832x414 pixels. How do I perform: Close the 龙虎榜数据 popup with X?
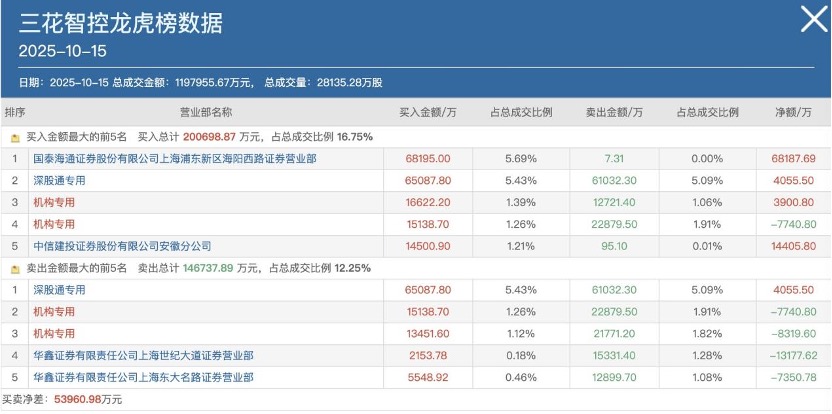click(813, 20)
